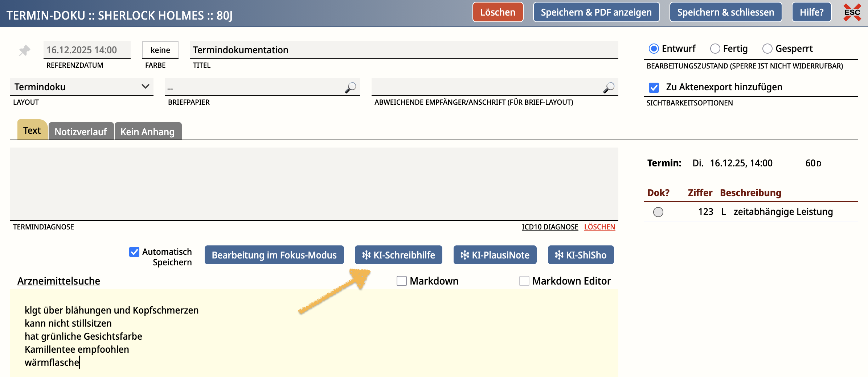Set processing state to Fertig
Screen dimensions: 868x377
click(715, 49)
